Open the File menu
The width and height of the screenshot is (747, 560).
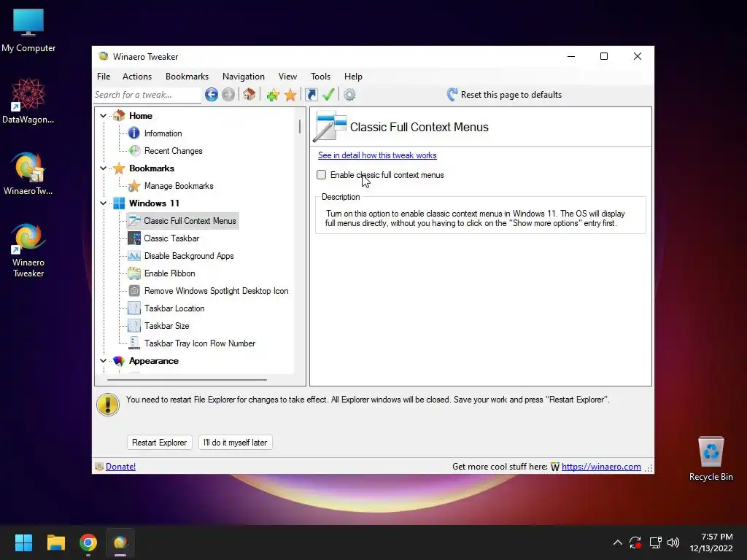click(x=104, y=76)
